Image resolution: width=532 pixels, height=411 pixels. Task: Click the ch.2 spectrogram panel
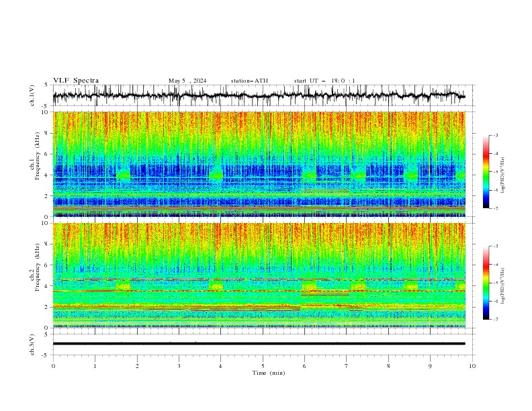[263, 275]
